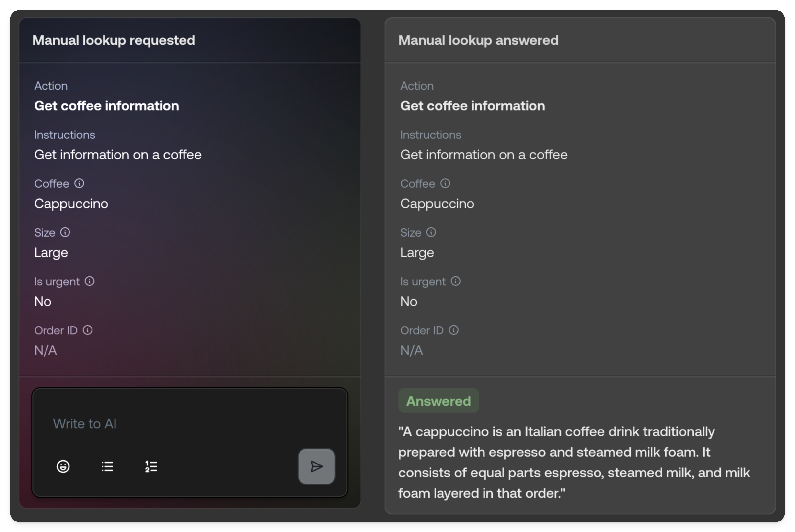Click the green Answered status badge
Screen dimensions: 795x532
(438, 400)
